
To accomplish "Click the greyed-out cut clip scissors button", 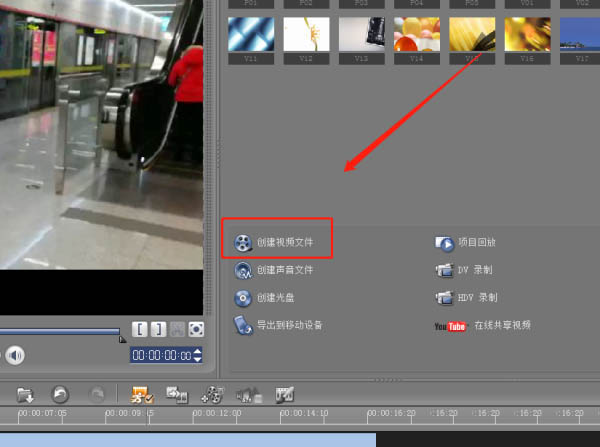I will [177, 329].
